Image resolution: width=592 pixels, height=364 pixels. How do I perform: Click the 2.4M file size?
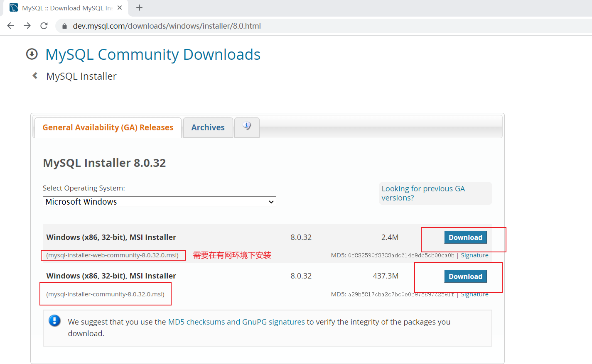click(390, 237)
